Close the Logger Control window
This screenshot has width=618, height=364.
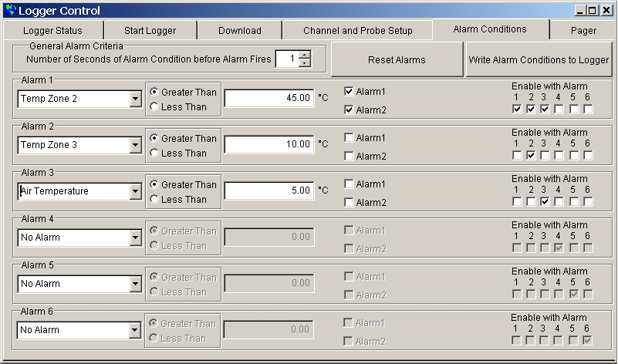pyautogui.click(x=606, y=10)
